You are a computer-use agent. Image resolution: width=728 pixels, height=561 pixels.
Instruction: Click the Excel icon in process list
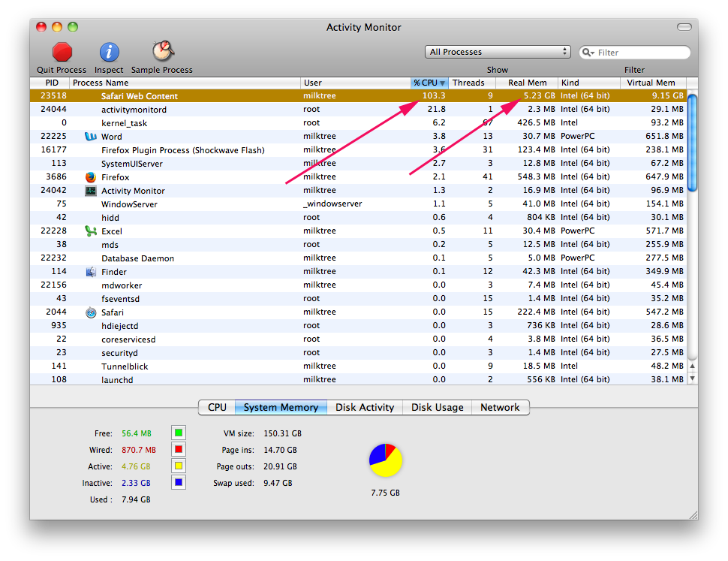(91, 231)
